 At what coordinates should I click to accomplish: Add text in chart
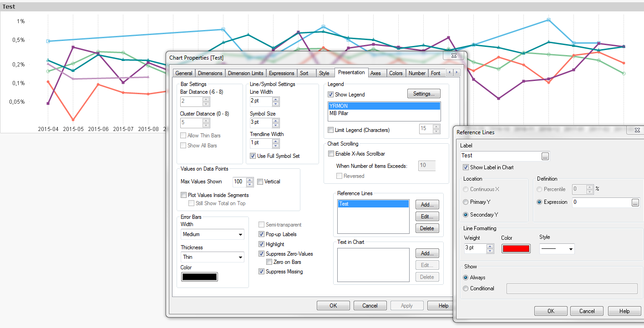point(427,253)
